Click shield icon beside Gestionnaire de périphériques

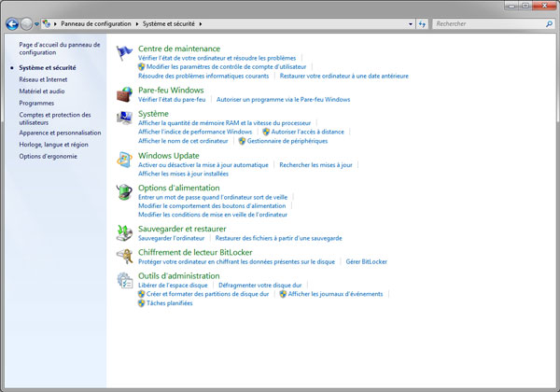(242, 141)
